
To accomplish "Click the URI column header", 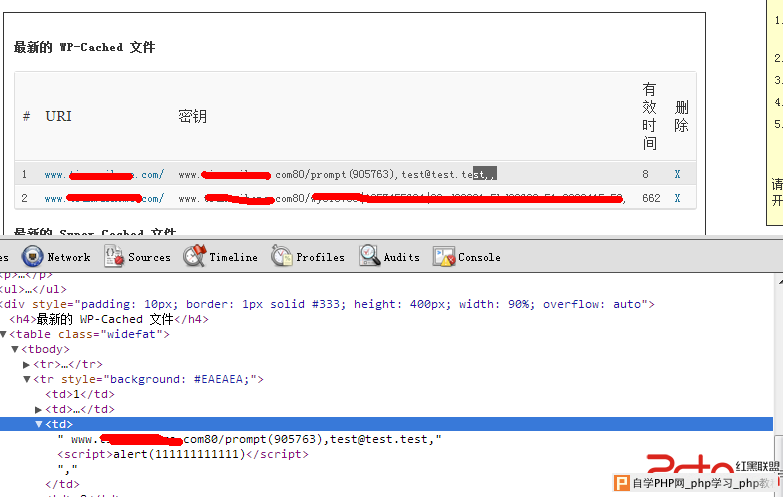I will pos(58,116).
